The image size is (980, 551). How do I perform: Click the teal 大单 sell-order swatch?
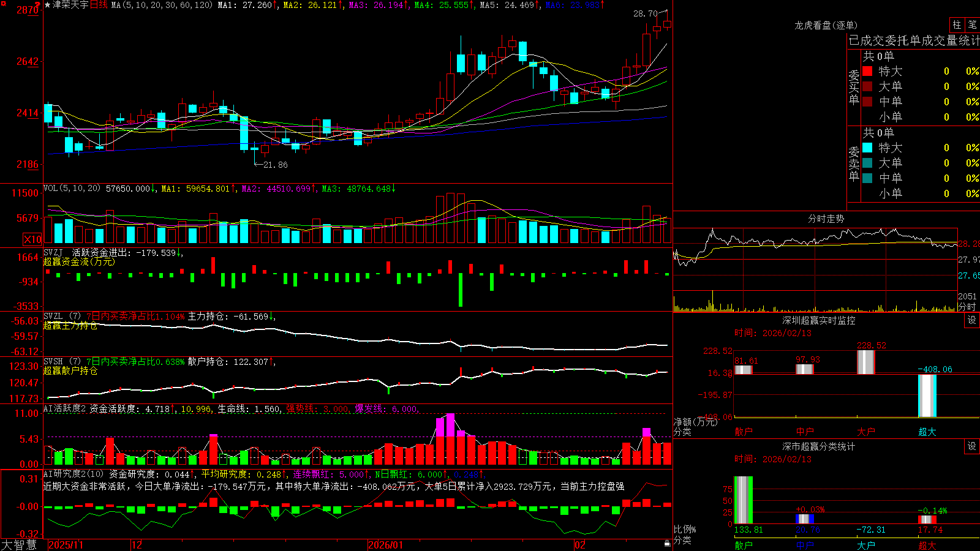(867, 163)
